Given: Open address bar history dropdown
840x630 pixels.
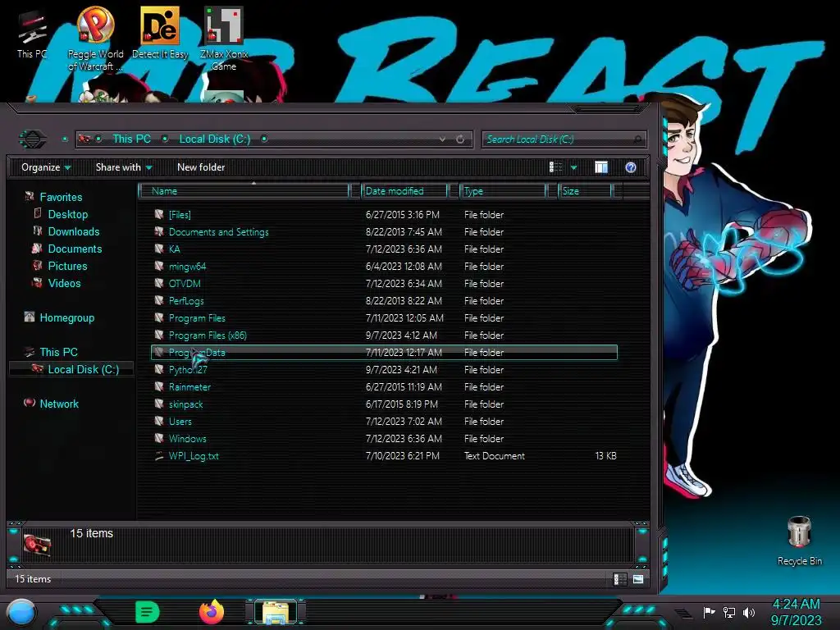Looking at the screenshot, I should click(442, 139).
